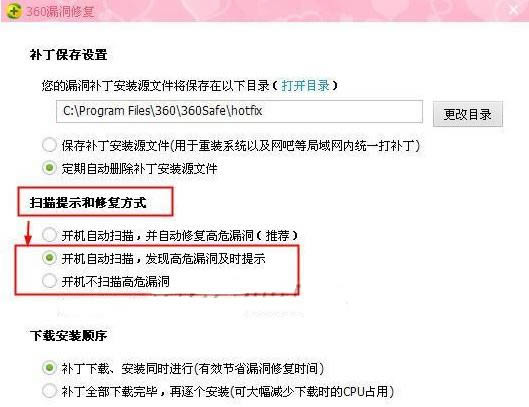
Task: Choose 补丁全部下载完毕,再逐个安装 option
Action: [x=49, y=391]
